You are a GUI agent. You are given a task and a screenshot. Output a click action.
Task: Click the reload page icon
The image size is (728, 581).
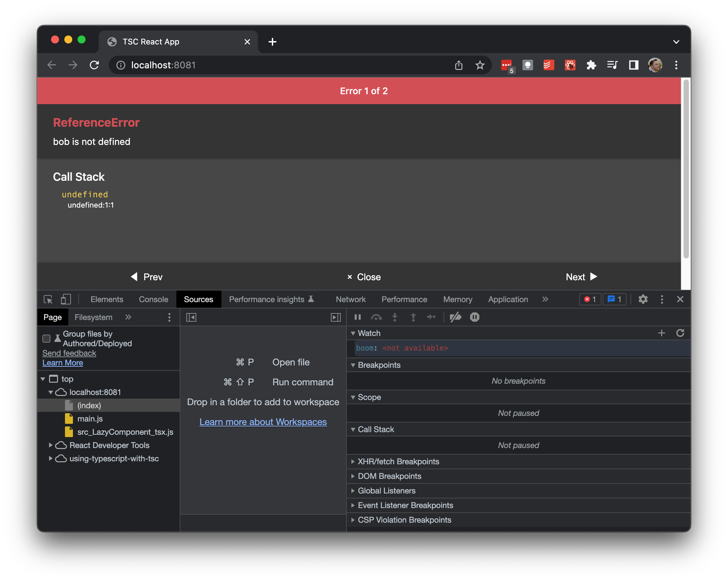coord(94,65)
